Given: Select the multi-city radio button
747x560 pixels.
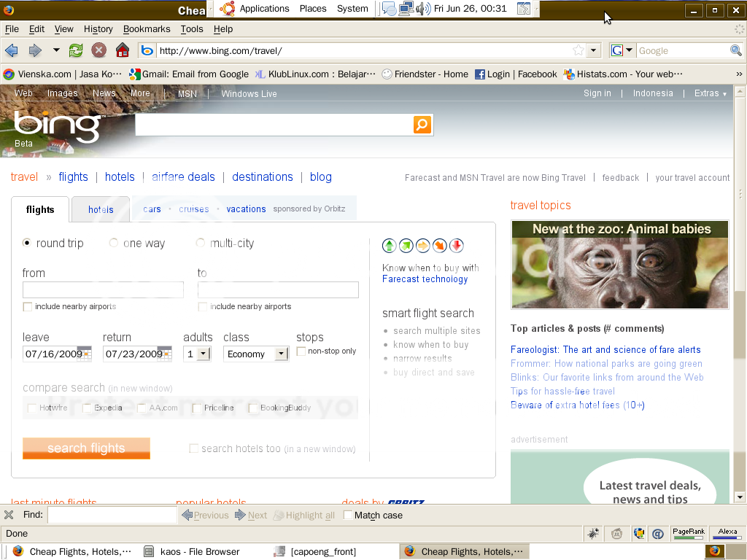Looking at the screenshot, I should point(201,243).
